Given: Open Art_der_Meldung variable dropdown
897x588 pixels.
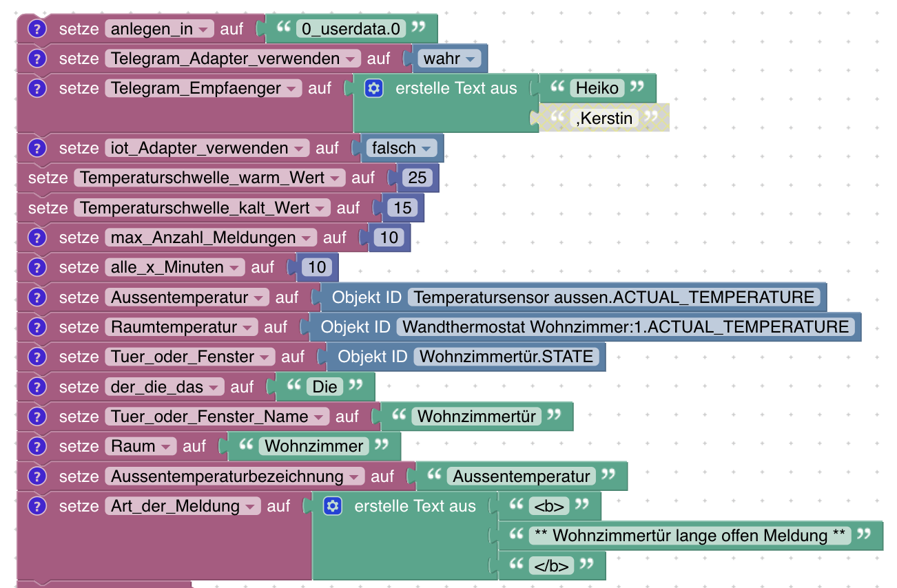Looking at the screenshot, I should tap(183, 506).
